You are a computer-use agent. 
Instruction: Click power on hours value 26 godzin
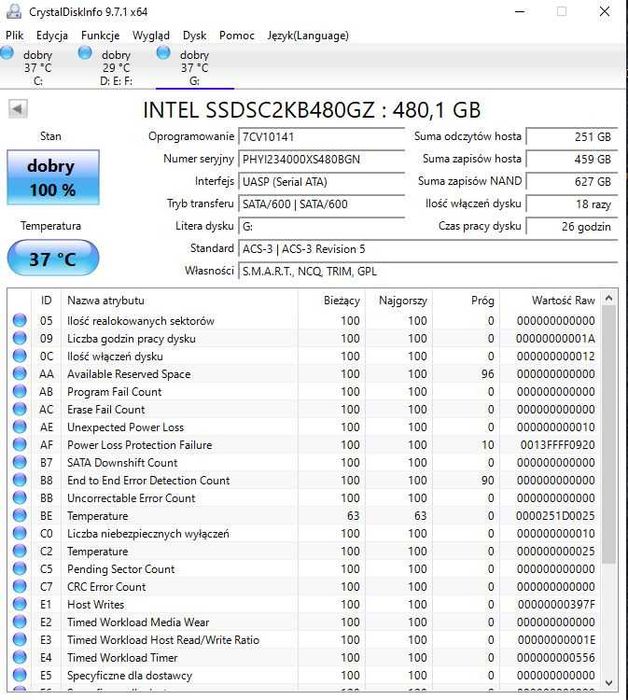point(572,226)
